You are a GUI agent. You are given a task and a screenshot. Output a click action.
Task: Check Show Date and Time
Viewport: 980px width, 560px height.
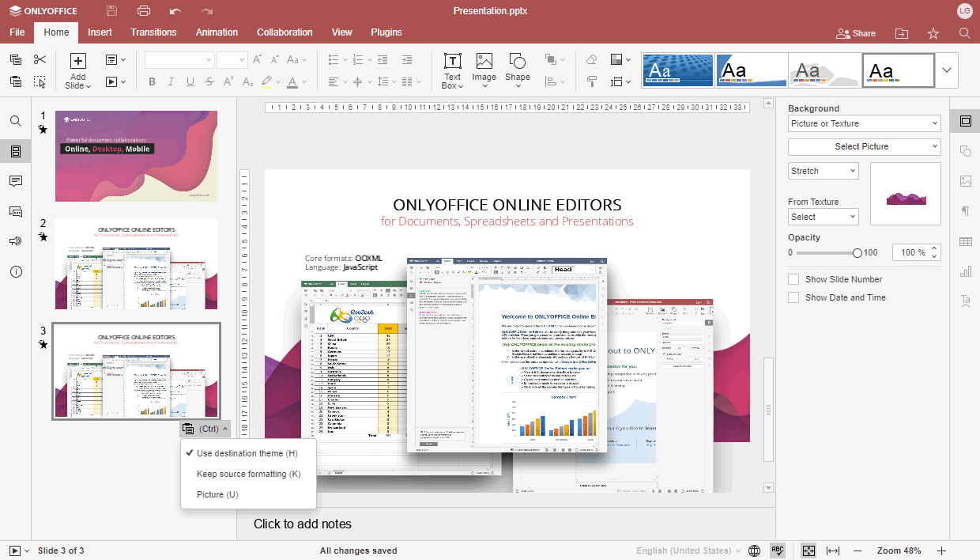[793, 297]
